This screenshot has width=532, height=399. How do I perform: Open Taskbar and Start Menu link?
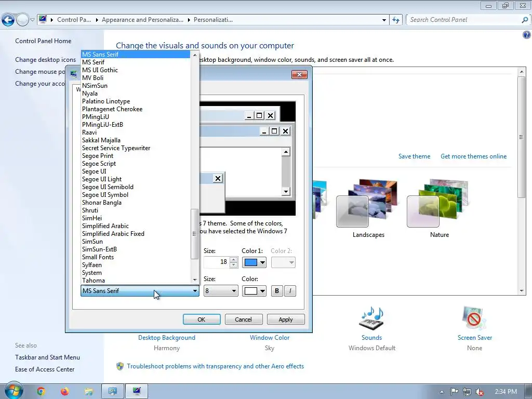click(47, 357)
